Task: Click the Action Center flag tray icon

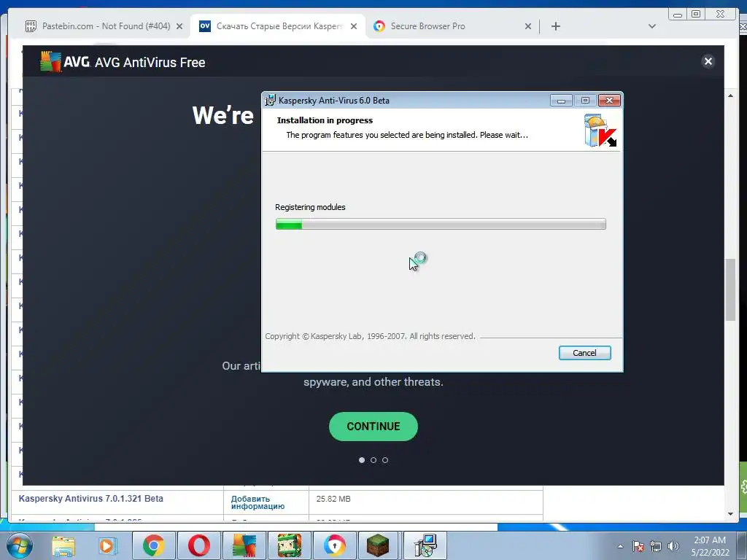Action: point(638,546)
